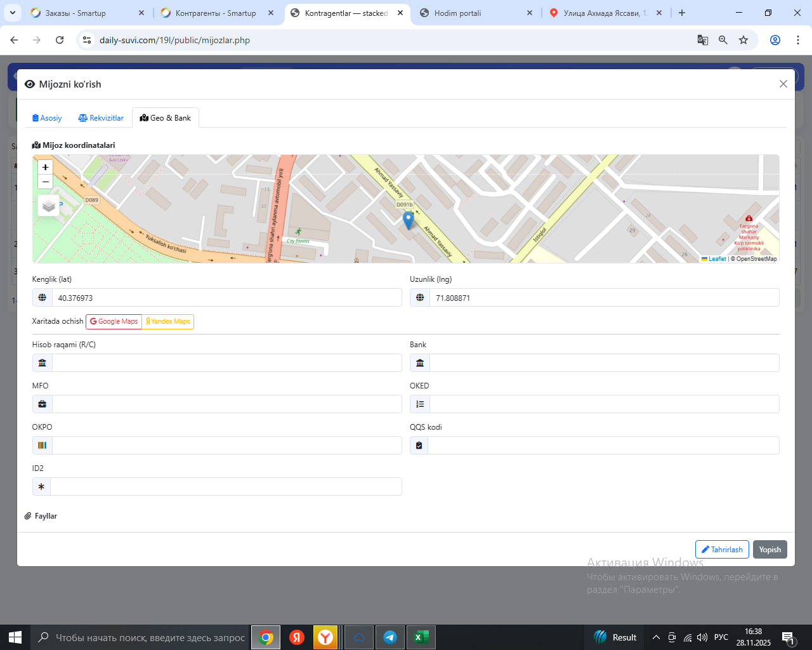Follow the Leaflet attribution link

(x=717, y=259)
